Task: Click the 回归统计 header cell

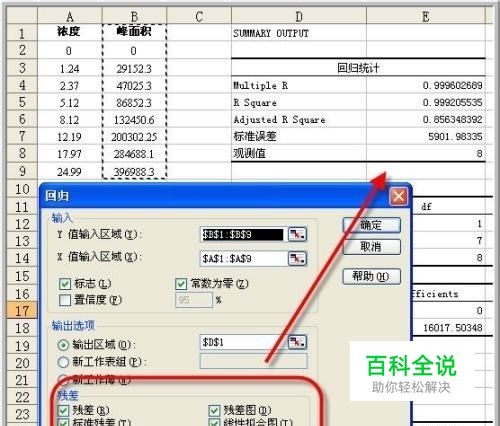Action: point(358,68)
